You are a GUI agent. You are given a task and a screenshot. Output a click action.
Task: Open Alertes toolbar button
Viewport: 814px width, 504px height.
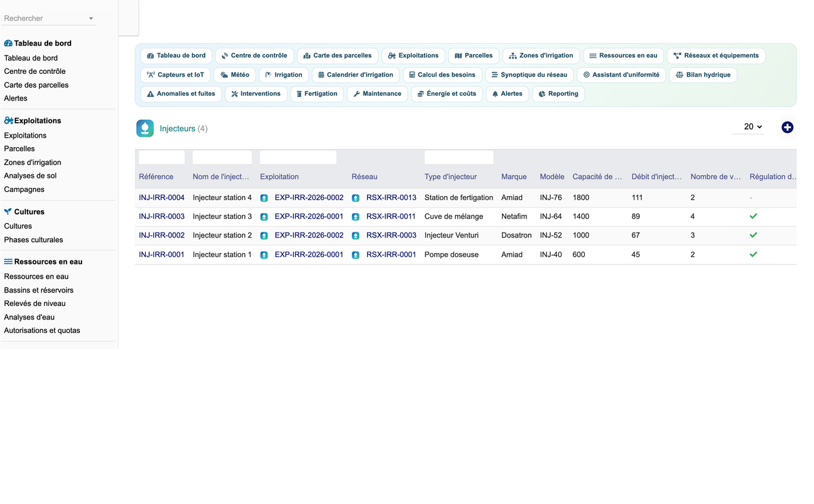507,94
